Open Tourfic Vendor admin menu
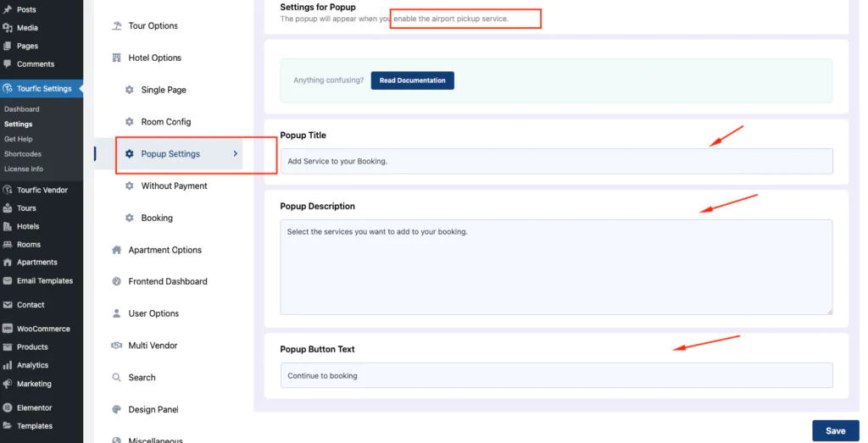Screen dimensions: 868x443 (42, 190)
